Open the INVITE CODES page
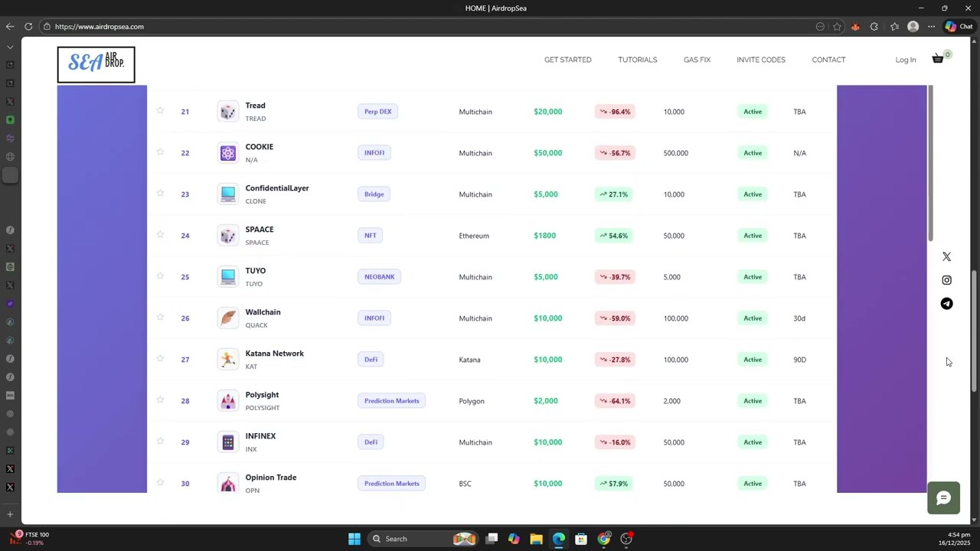 coord(761,60)
